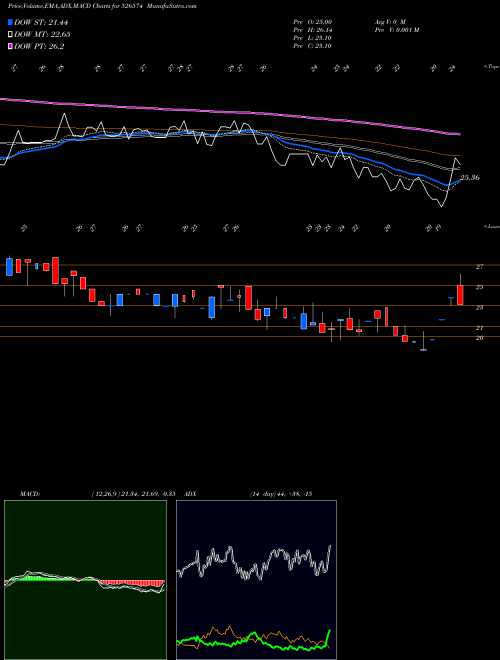Viewport: 500px width, 660px height.
Task: Click the 25.36 price label beside EMA lines
Action: (470, 178)
